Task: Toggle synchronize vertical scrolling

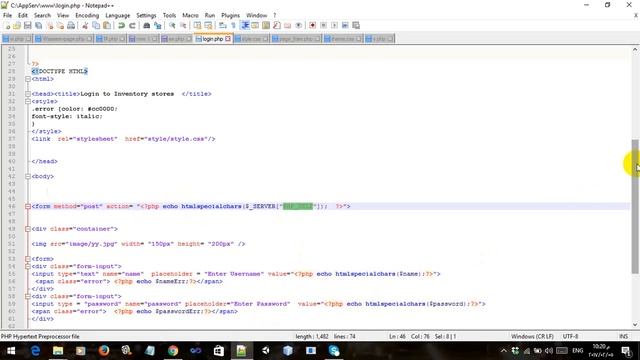Action: (x=198, y=25)
